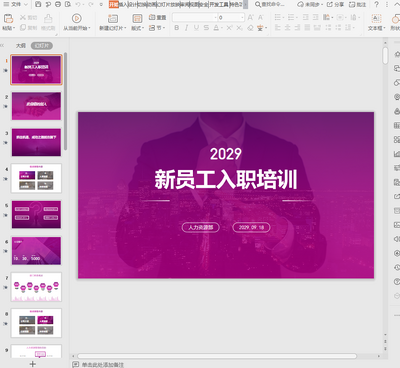Increase font size with larger A icon

pyautogui.click(x=251, y=17)
